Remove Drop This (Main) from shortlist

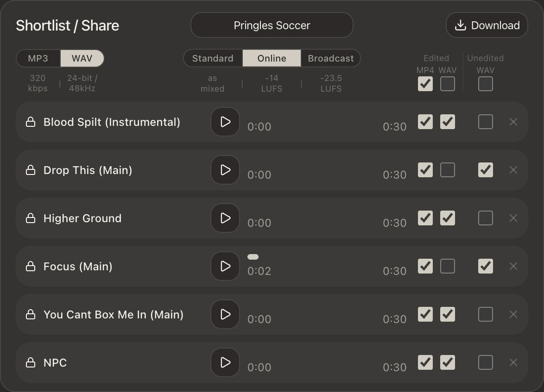point(513,170)
